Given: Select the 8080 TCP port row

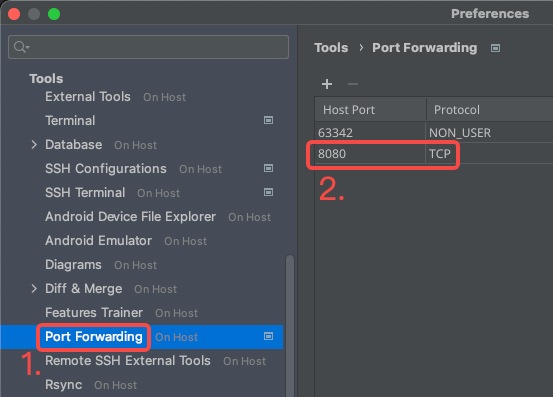Looking at the screenshot, I should pos(434,154).
